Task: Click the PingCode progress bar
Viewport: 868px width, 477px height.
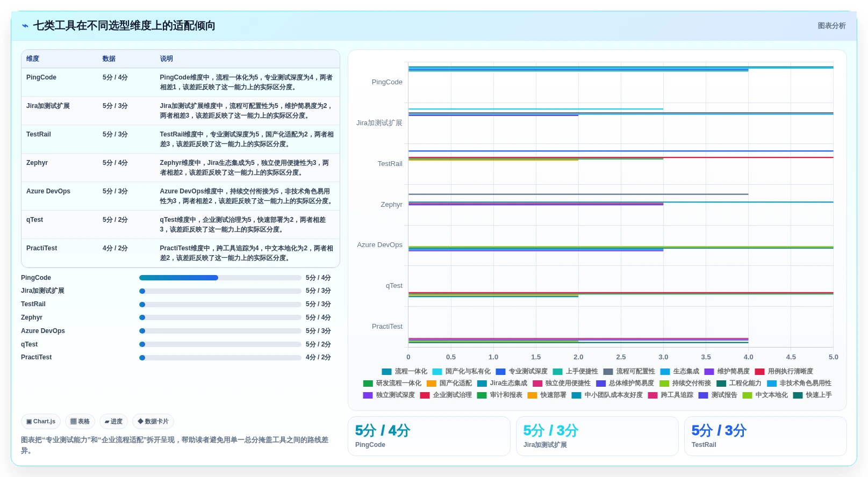Action: (220, 278)
